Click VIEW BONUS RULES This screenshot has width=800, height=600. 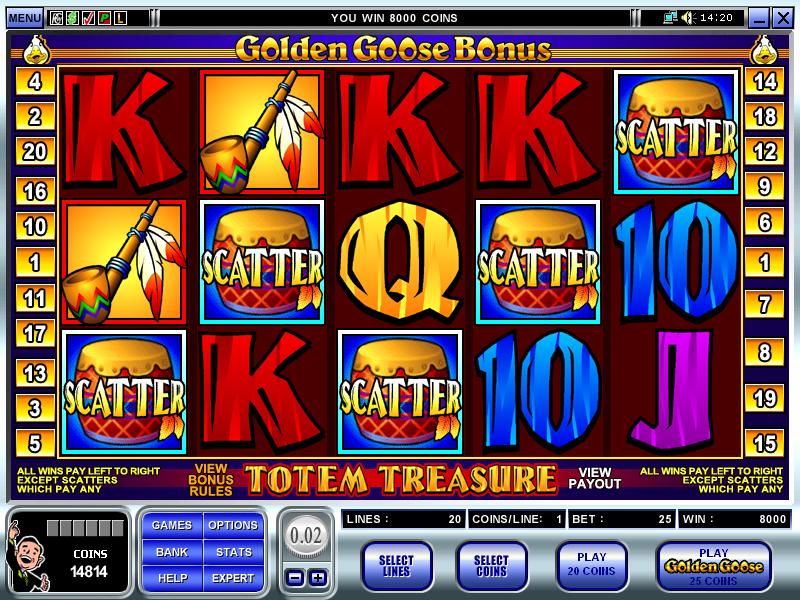coord(211,480)
